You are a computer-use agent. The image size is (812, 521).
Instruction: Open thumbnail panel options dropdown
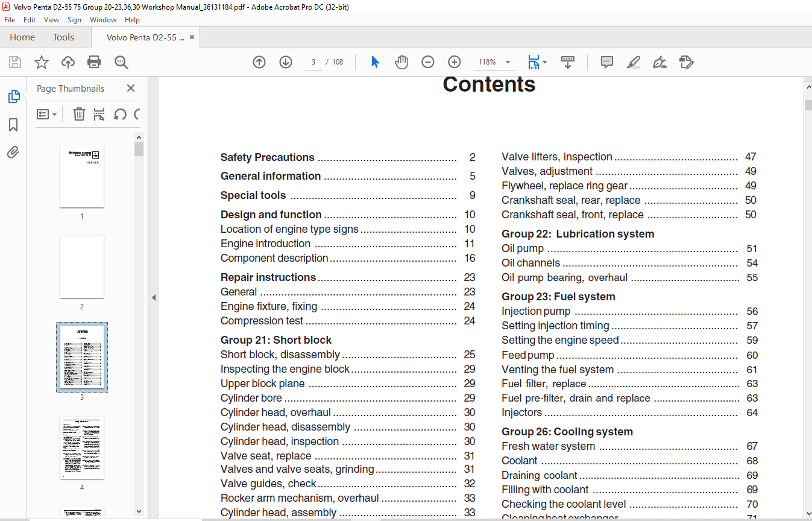pos(47,114)
